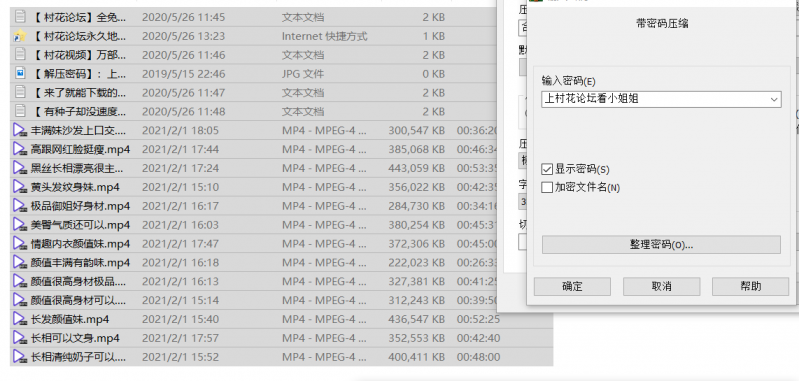Image resolution: width=799 pixels, height=381 pixels.
Task: Select the MP4 icon for 长相可以文身.mp4
Action: pos(20,338)
